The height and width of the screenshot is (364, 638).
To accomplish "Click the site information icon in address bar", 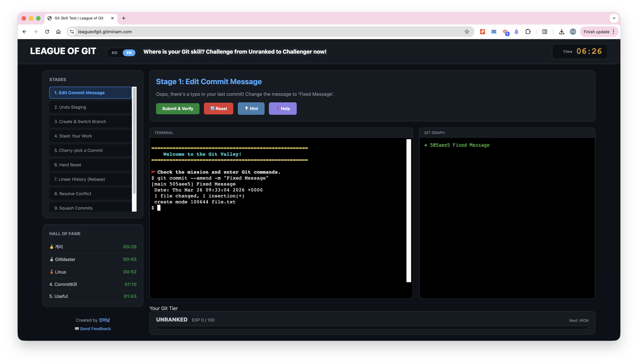I will [x=72, y=32].
